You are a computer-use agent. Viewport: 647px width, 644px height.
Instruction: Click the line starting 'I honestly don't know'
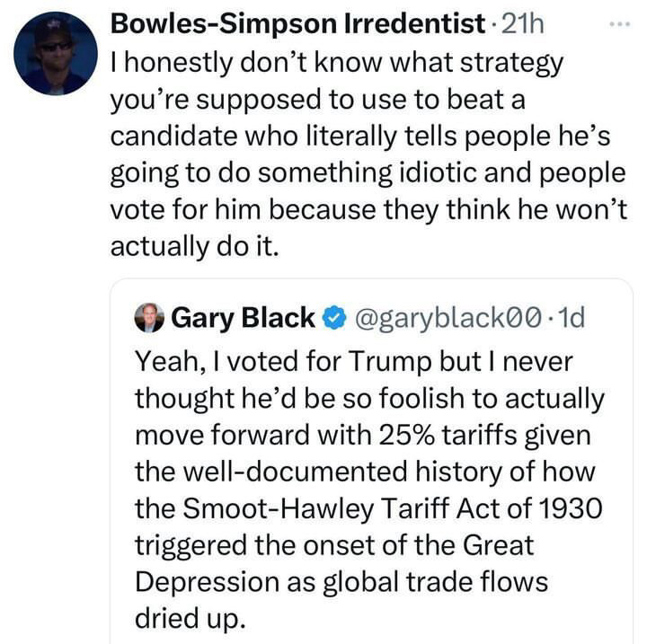336,63
